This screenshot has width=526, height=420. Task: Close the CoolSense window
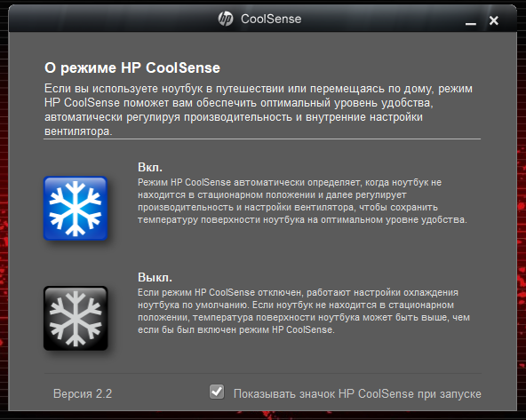(x=494, y=20)
